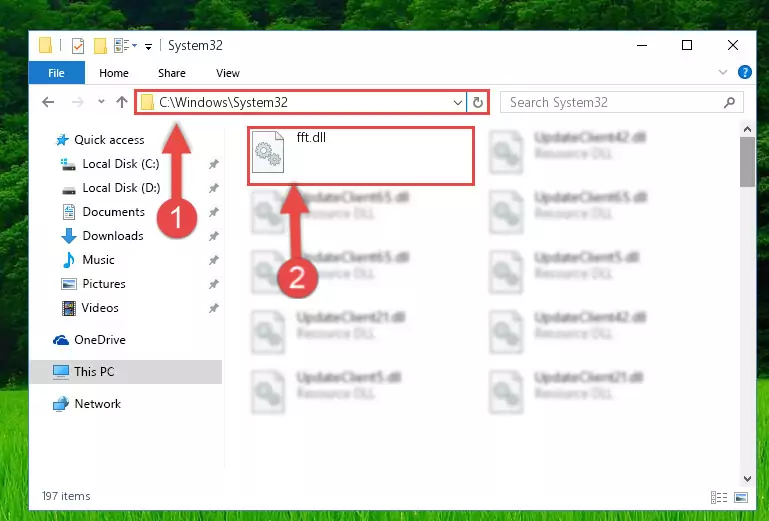Click the fft.dll gear file icon
Screen dimensions: 769x521
(x=268, y=152)
